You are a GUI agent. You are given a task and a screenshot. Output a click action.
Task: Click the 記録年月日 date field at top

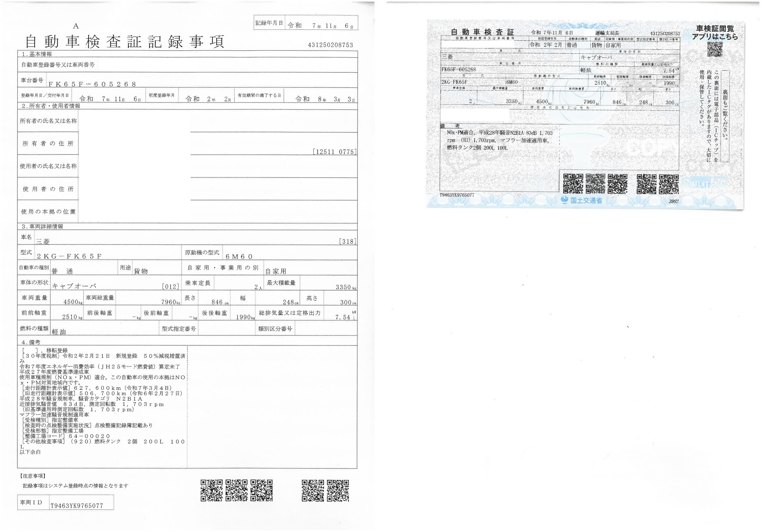tap(320, 25)
